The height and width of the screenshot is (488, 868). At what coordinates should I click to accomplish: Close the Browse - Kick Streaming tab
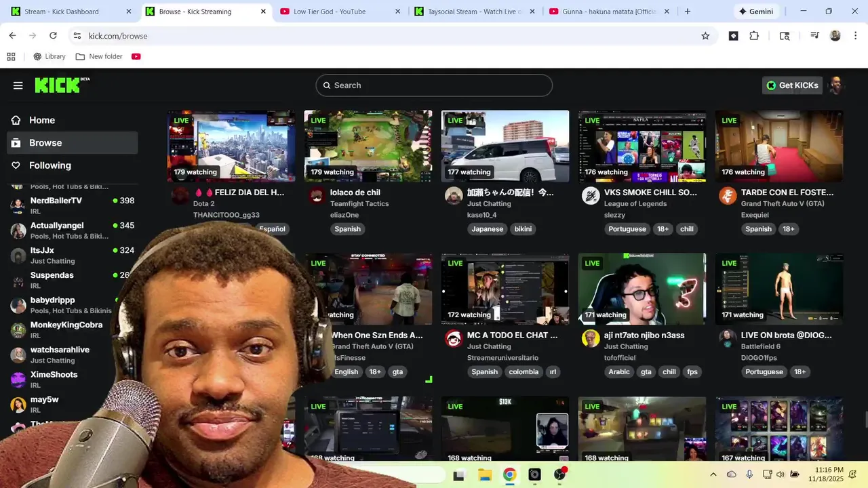(x=263, y=12)
